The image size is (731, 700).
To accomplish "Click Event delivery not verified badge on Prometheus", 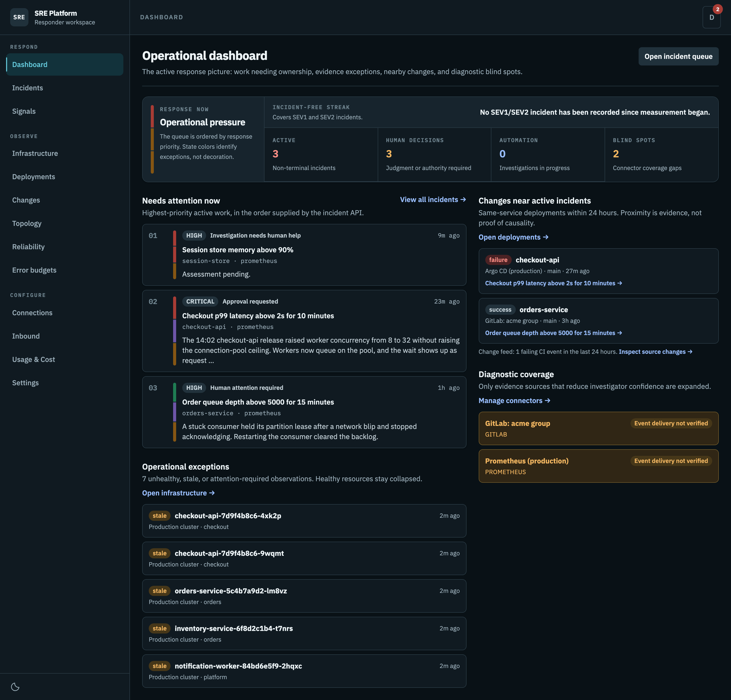I will point(671,461).
